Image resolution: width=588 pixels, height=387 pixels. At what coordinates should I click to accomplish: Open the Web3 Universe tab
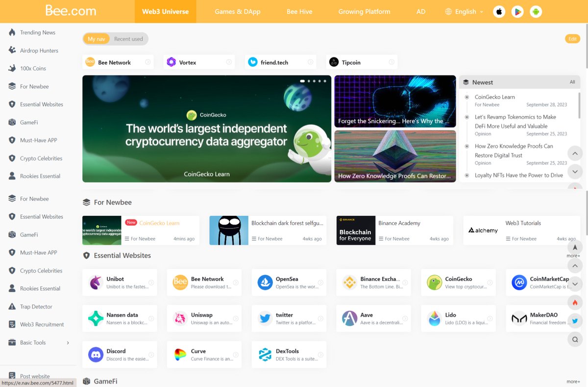(x=166, y=12)
